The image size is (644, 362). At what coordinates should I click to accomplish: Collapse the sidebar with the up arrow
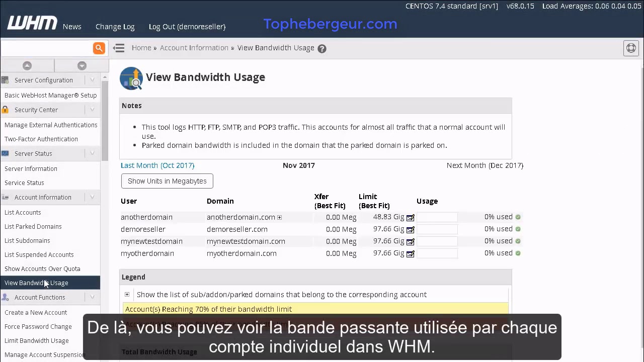tap(27, 65)
